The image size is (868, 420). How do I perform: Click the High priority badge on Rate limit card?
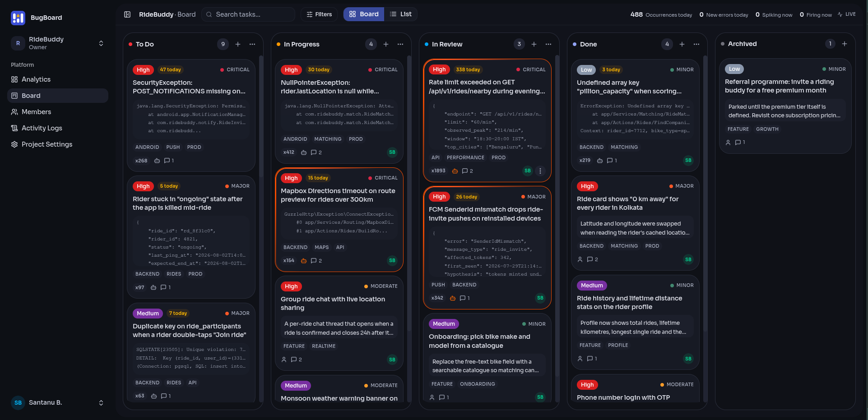pos(439,69)
